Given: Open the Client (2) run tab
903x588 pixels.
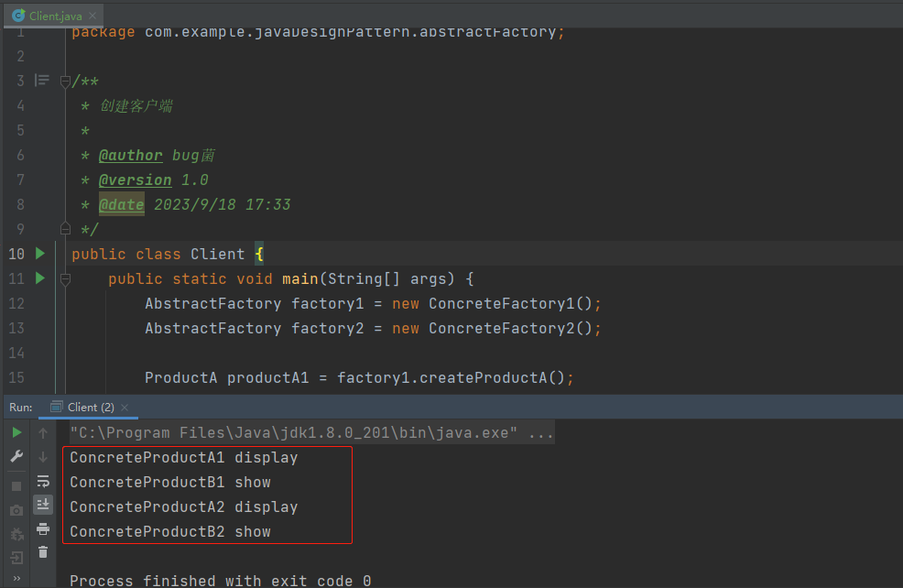Looking at the screenshot, I should (91, 408).
